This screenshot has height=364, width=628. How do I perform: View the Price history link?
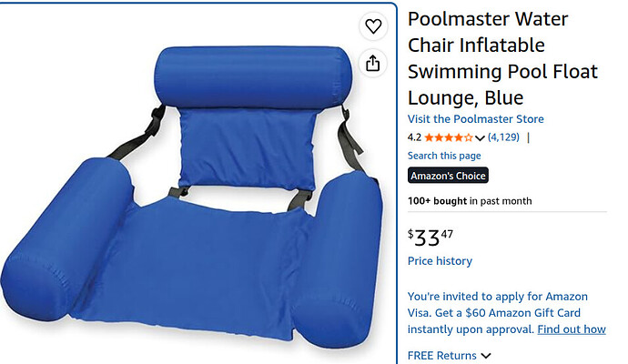point(440,261)
